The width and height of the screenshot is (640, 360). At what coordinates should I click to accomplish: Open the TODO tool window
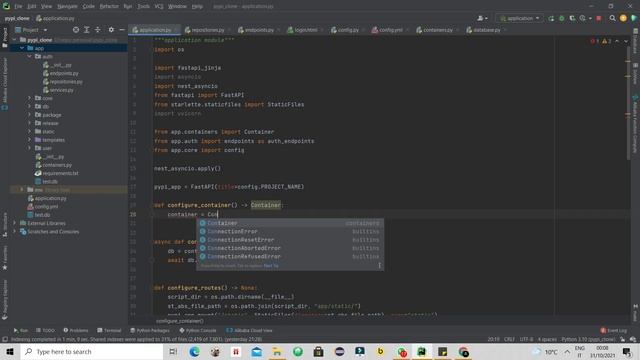click(45, 330)
